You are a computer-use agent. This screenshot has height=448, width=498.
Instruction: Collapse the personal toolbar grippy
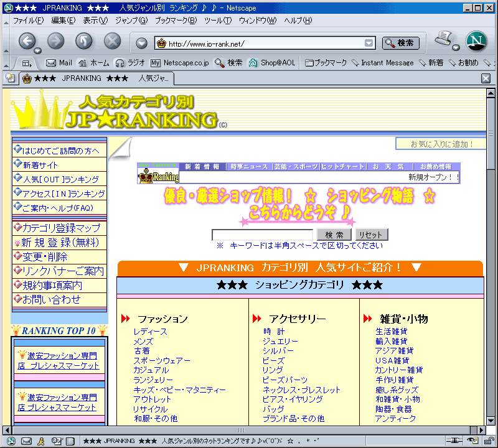coord(6,63)
